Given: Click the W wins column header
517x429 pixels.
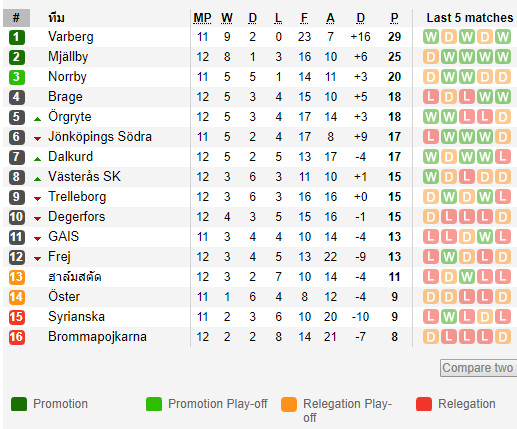Looking at the screenshot, I should [x=227, y=18].
